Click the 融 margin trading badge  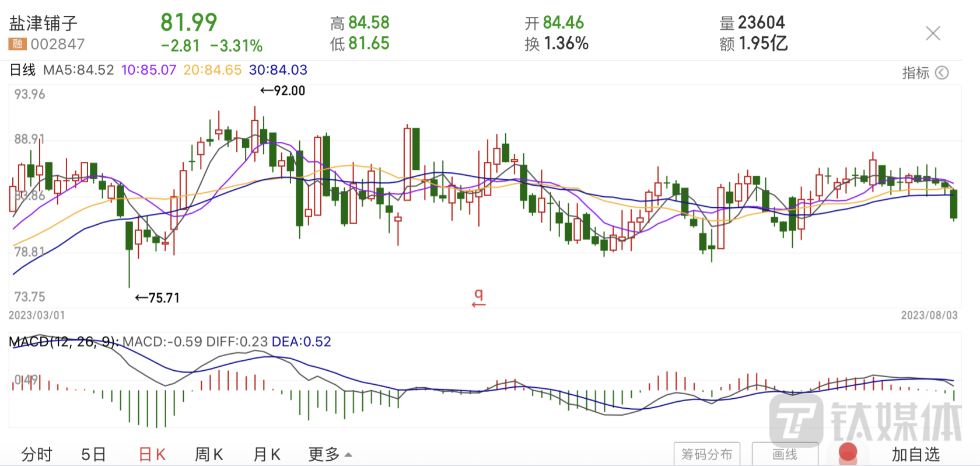click(x=17, y=44)
